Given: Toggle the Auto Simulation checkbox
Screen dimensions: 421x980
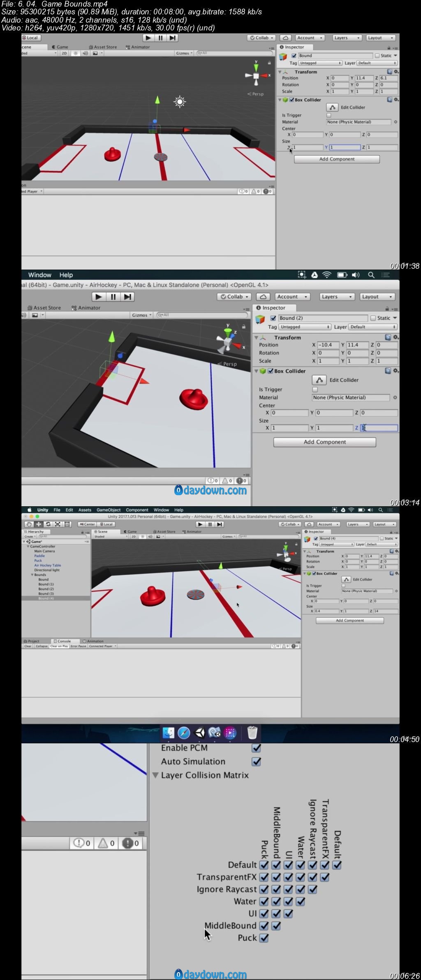Looking at the screenshot, I should click(256, 762).
